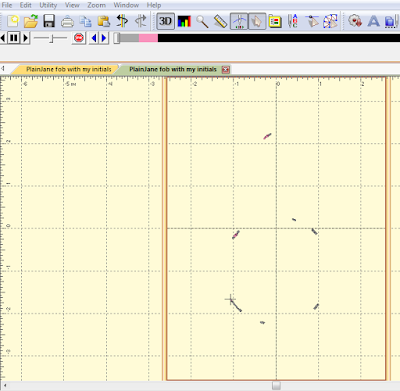This screenshot has width=400, height=391.
Task: Click the crosshair needle marker in design
Action: click(x=230, y=299)
